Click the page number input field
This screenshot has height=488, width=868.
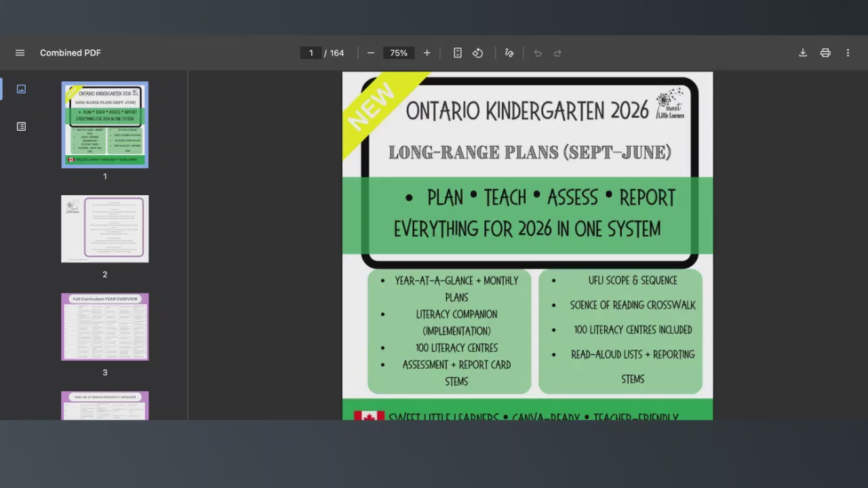point(311,53)
